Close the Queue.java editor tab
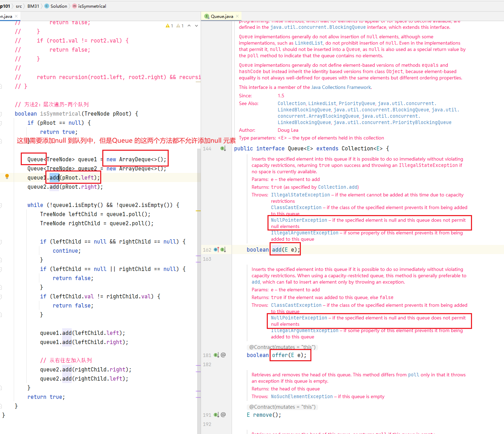This screenshot has width=504, height=434. 237,16
